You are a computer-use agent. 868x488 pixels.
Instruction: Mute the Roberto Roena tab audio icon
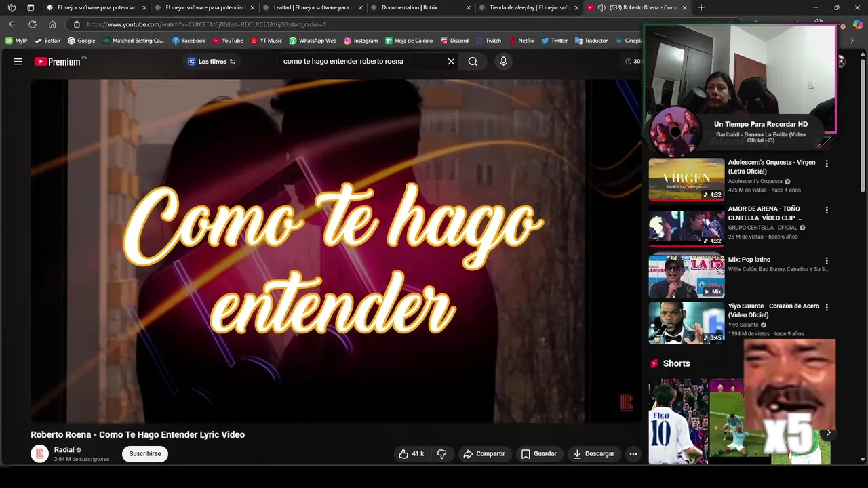(601, 8)
